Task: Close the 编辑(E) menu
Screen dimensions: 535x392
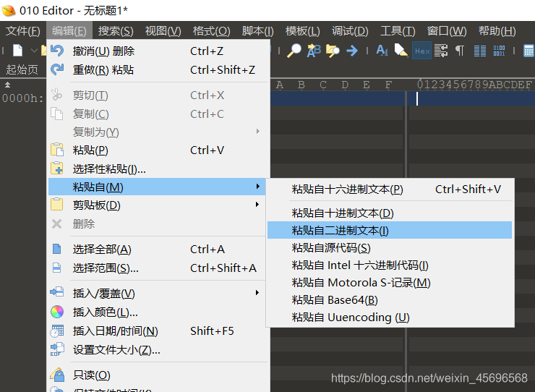Action: click(x=69, y=31)
